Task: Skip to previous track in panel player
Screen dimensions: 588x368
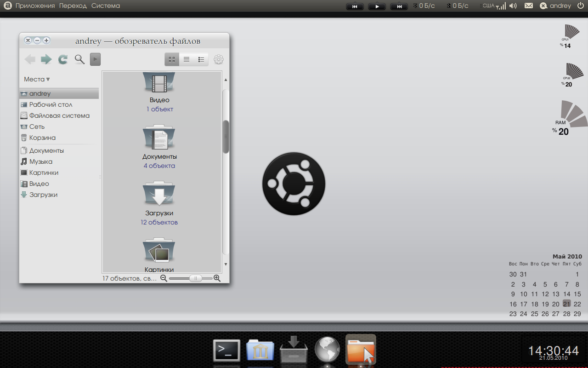Action: (355, 6)
